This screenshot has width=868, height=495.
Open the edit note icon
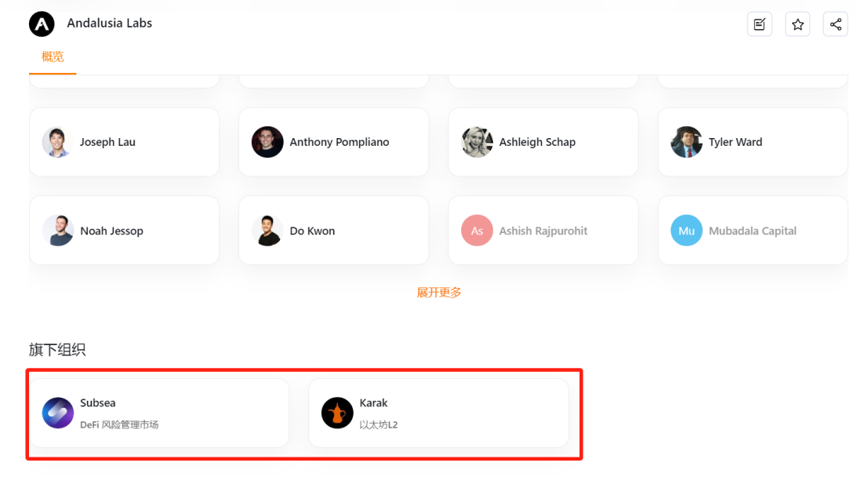click(760, 24)
